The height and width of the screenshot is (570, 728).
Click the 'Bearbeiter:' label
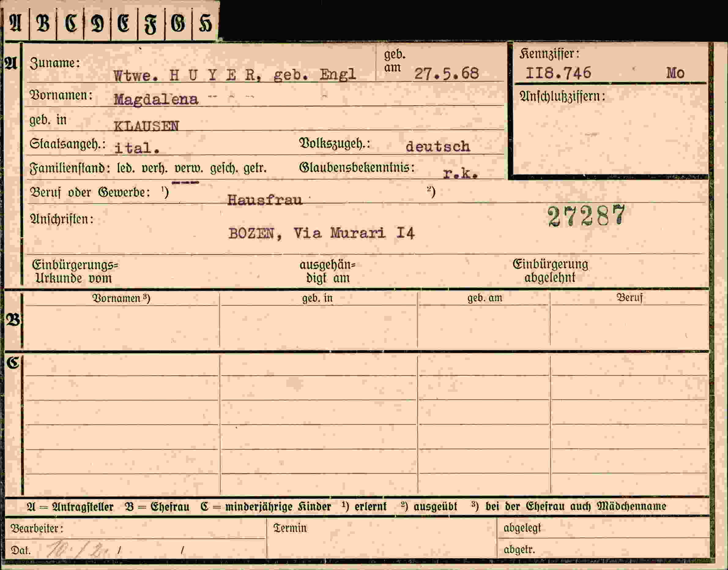coord(37,528)
